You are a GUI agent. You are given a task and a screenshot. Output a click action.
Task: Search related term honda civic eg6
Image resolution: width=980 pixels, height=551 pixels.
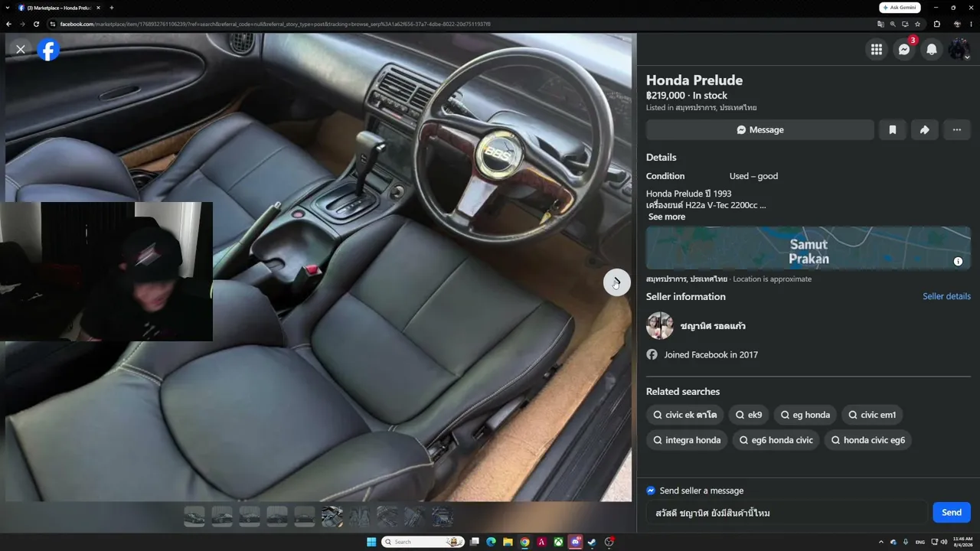(867, 441)
